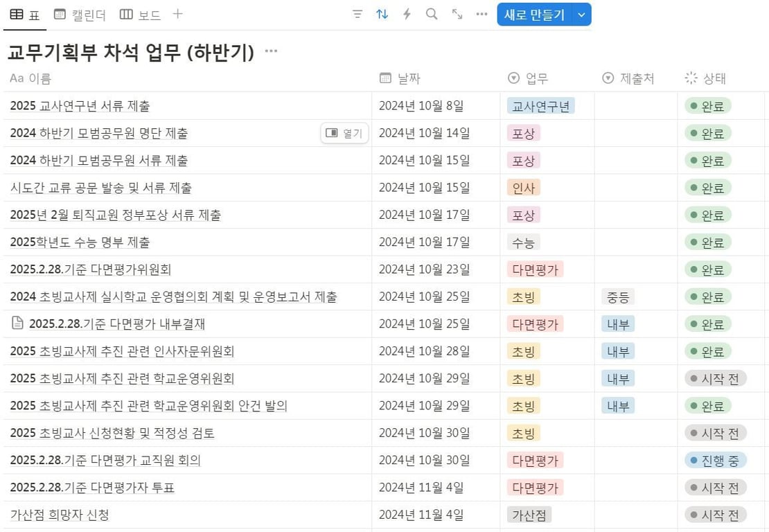Switch to the 캘린더 calendar view tab
The width and height of the screenshot is (769, 532).
pos(80,15)
